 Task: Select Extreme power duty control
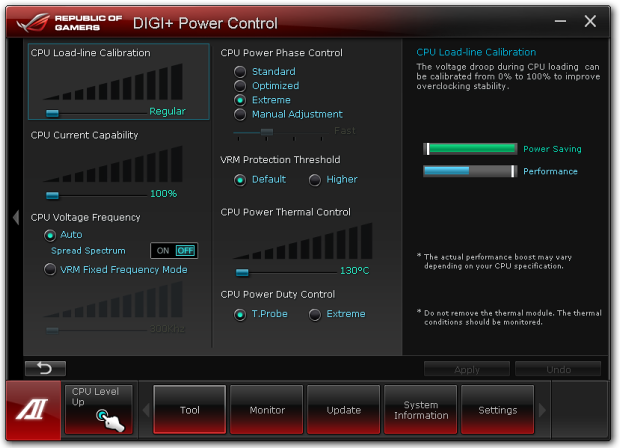[x=315, y=315]
